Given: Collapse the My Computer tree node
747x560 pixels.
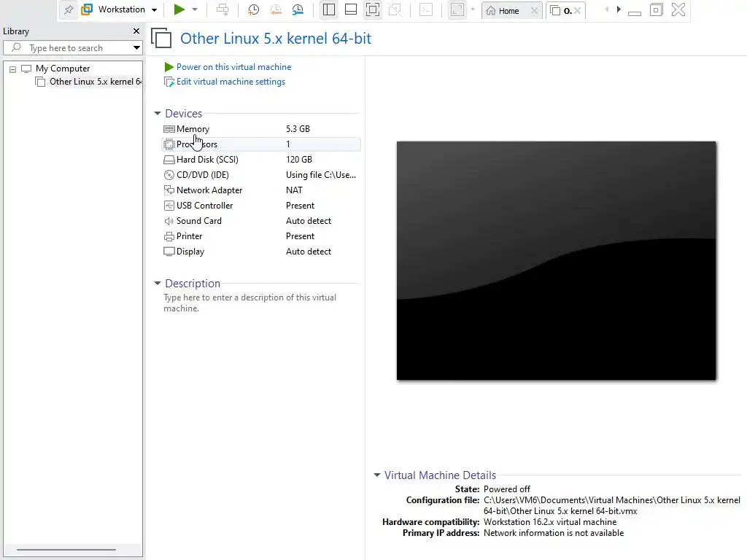Looking at the screenshot, I should click(x=13, y=69).
